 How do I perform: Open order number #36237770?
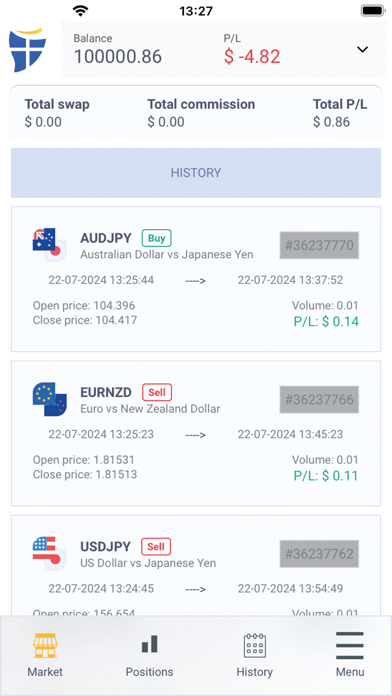(x=319, y=245)
